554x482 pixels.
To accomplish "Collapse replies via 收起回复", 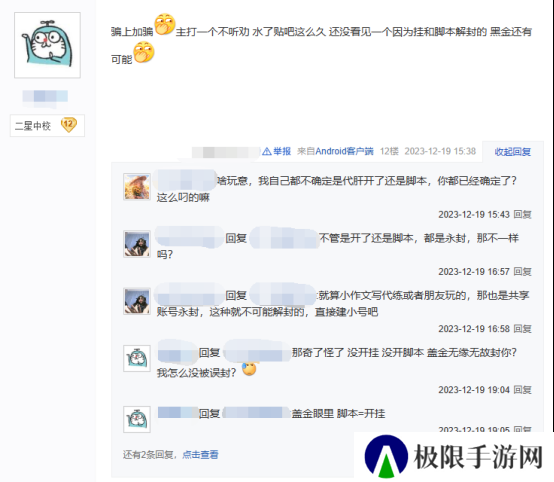I will coord(512,152).
